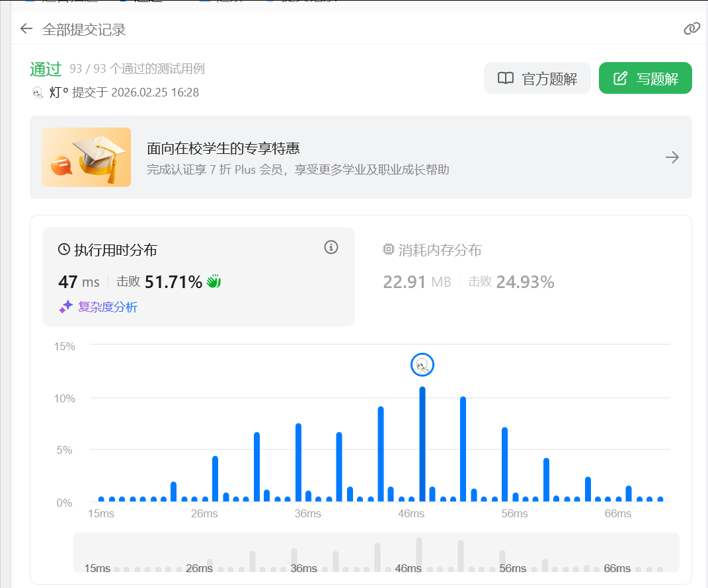Click the range selector mini-chart below the histogram
The height and width of the screenshot is (588, 708).
(376, 552)
